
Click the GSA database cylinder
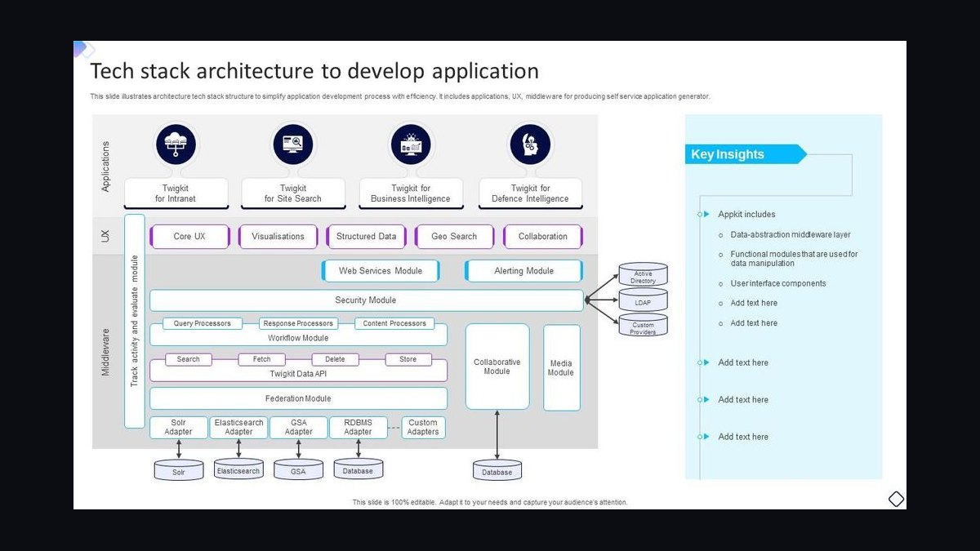pos(298,469)
